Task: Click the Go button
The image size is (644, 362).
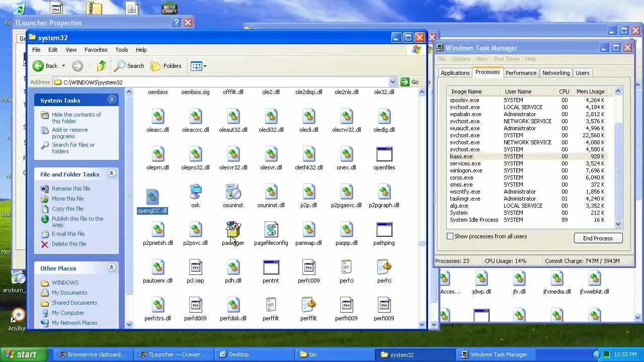Action: (410, 82)
